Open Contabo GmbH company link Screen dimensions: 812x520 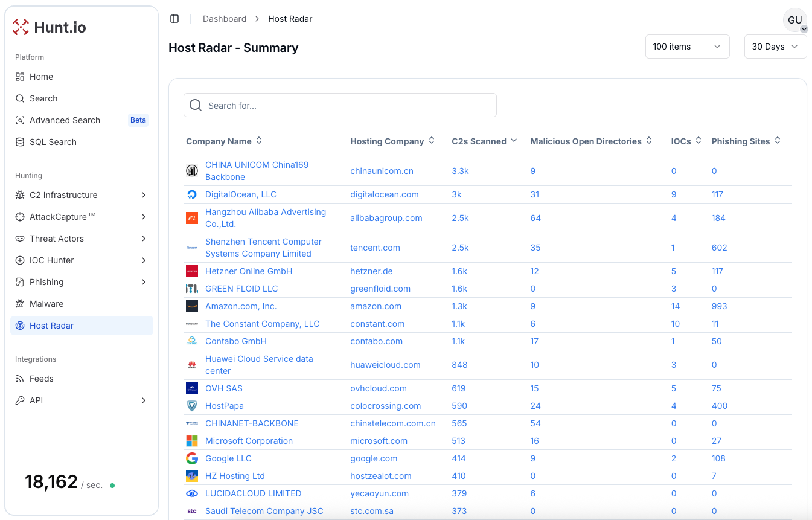pyautogui.click(x=236, y=341)
